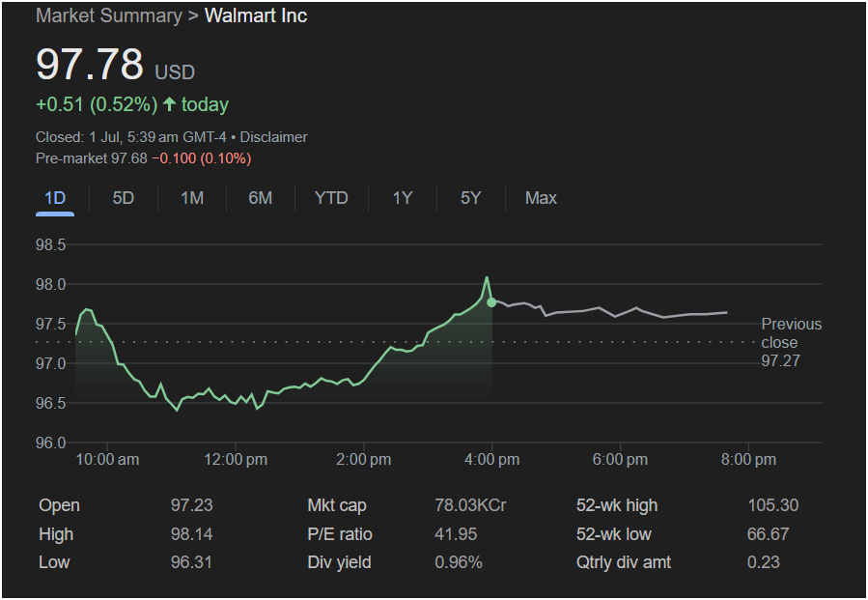Click the 52-wk low value 66.67
This screenshot has width=868, height=600.
click(x=768, y=534)
